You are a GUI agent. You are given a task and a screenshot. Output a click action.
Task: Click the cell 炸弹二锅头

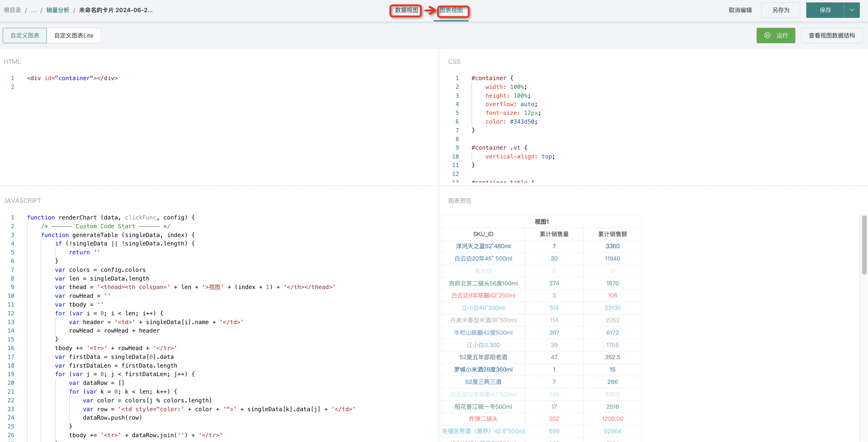click(483, 419)
